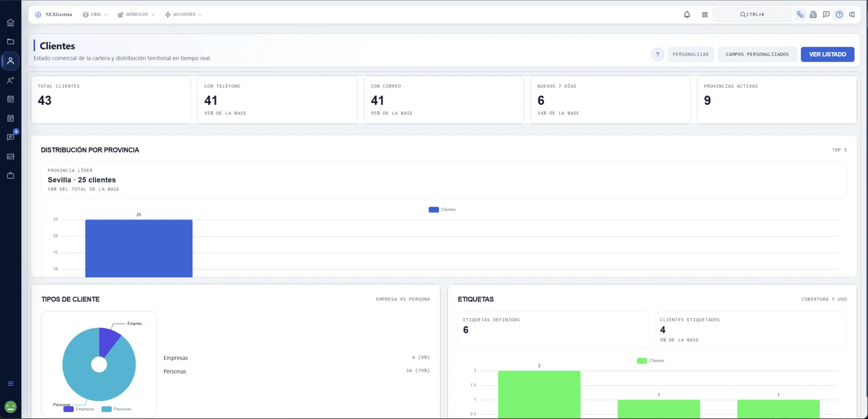The width and height of the screenshot is (868, 419).
Task: Click the Personalizar button
Action: [x=691, y=54]
